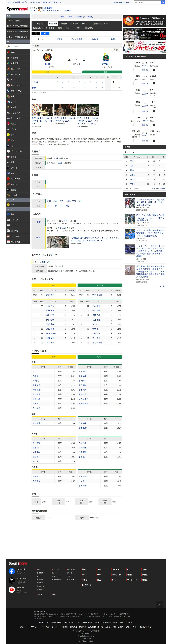Open ニュース一覧 link under 新着ニュース
The width and height of the screenshot is (172, 644).
tap(160, 286)
